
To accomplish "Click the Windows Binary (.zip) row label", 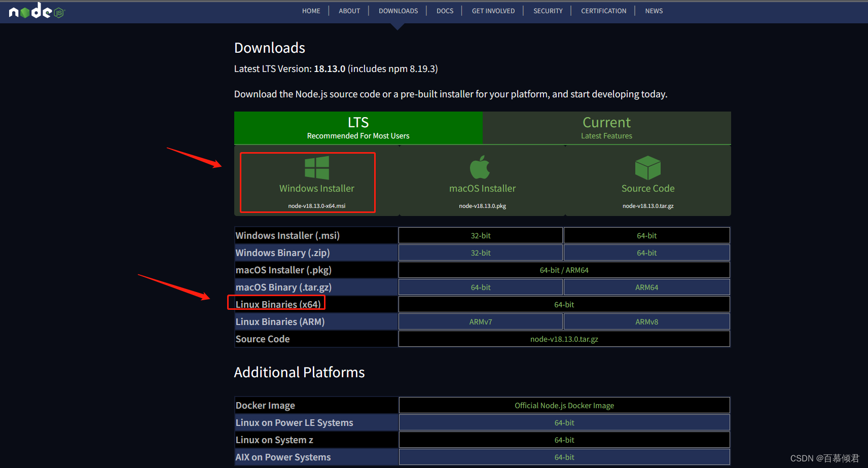I will pos(282,253).
